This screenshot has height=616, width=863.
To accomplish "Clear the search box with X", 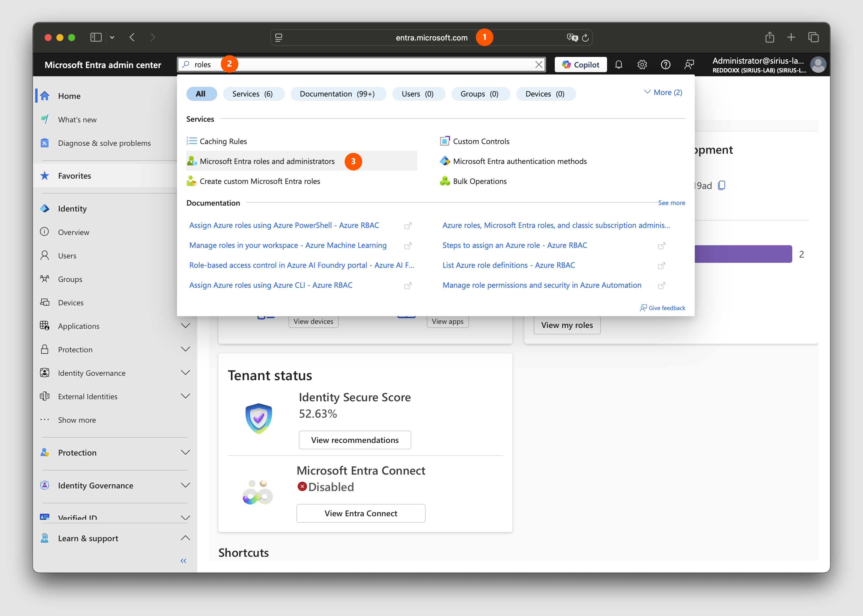I will [x=539, y=65].
